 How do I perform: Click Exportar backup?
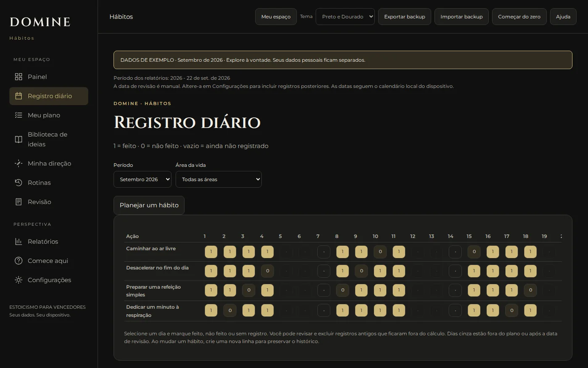coord(404,17)
